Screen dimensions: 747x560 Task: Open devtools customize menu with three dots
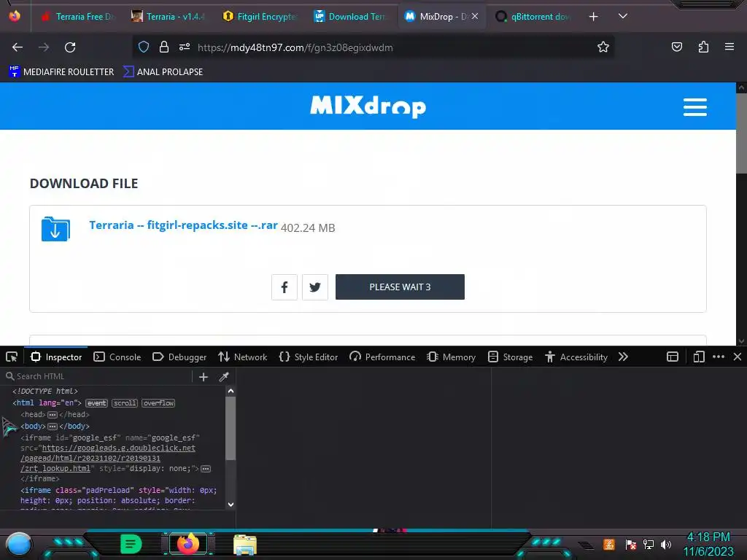click(719, 357)
